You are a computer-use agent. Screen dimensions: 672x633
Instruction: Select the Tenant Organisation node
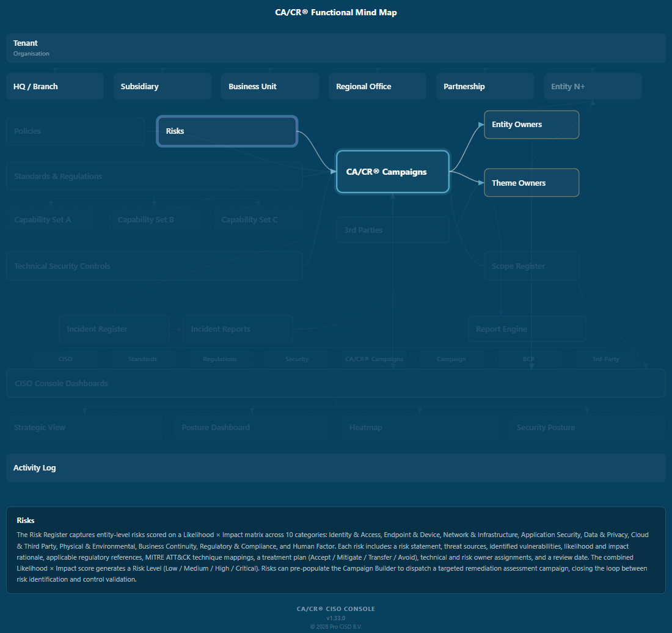tap(335, 48)
